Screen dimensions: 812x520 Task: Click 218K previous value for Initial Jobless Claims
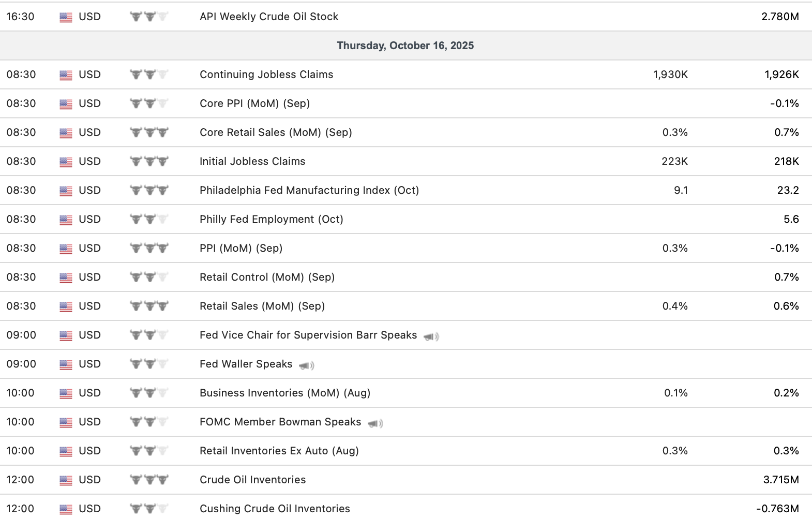click(x=786, y=161)
